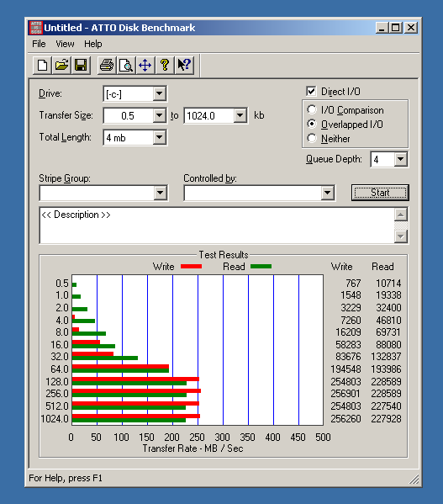Print results using the printer icon
Viewport: 443px width, 504px height.
(107, 66)
